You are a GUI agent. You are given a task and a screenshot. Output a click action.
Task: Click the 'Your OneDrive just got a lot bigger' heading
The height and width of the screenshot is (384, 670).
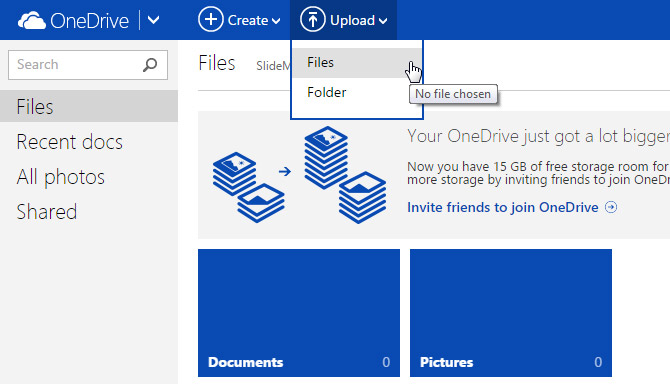(538, 137)
